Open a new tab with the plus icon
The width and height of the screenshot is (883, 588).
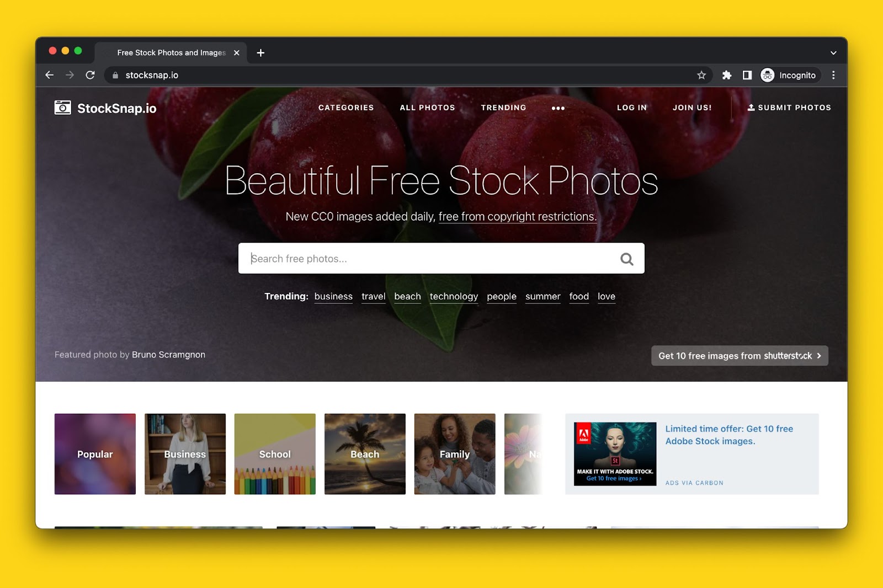pyautogui.click(x=260, y=53)
